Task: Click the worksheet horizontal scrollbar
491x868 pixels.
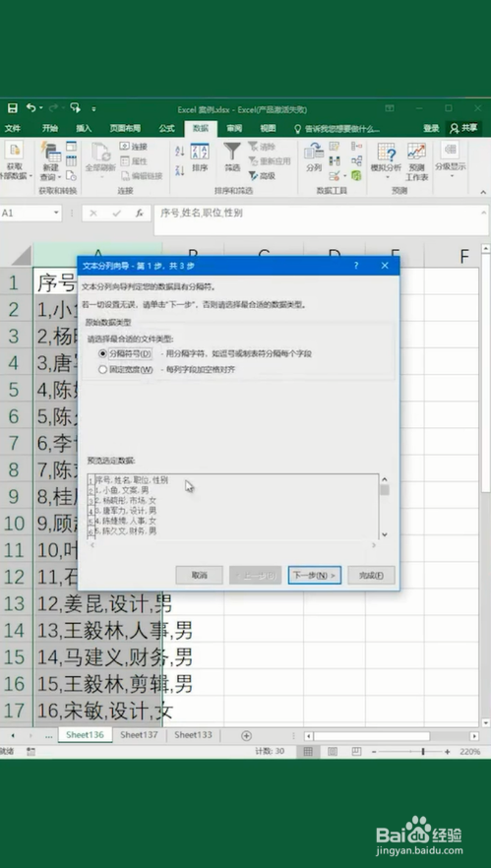Action: click(x=371, y=736)
